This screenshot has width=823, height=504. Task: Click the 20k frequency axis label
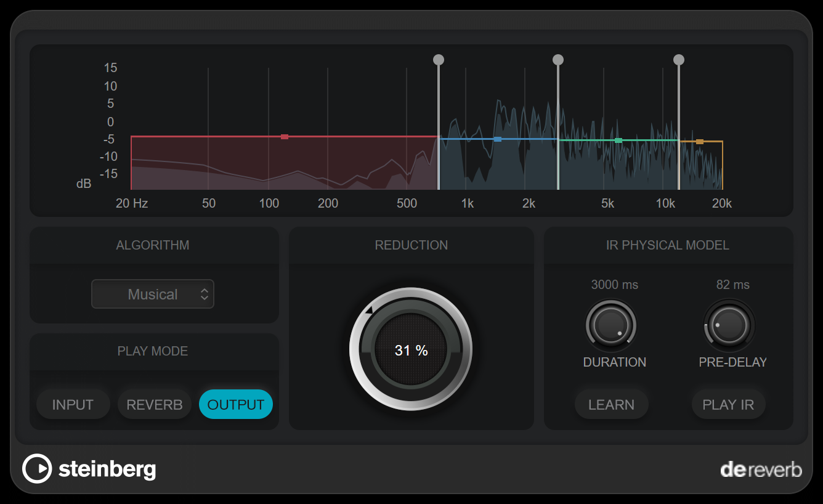[722, 203]
